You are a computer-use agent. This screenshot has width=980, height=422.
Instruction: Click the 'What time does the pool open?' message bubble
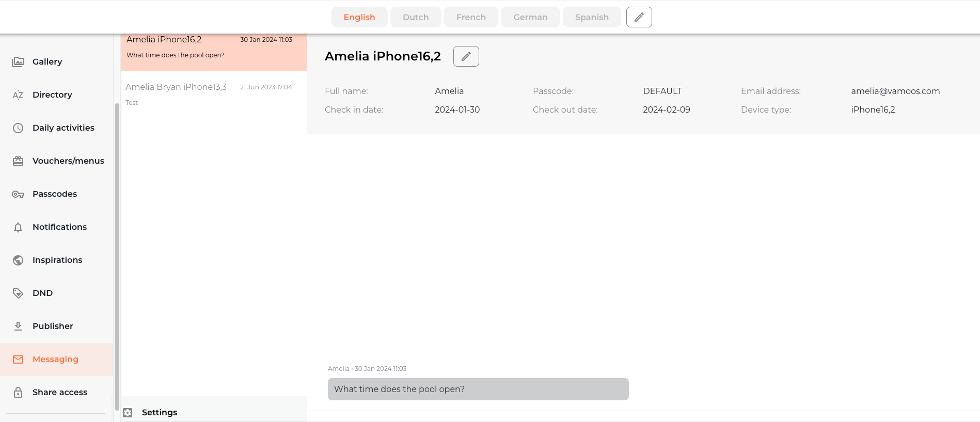tap(478, 389)
